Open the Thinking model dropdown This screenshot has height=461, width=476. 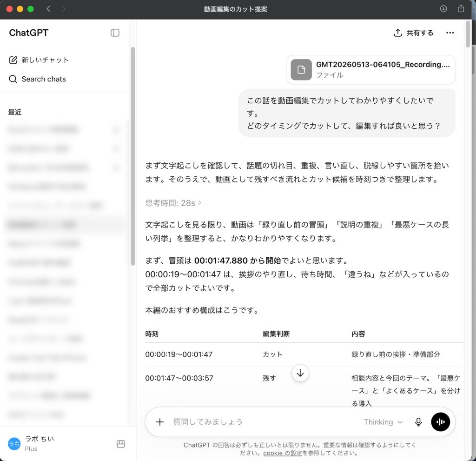click(x=383, y=422)
